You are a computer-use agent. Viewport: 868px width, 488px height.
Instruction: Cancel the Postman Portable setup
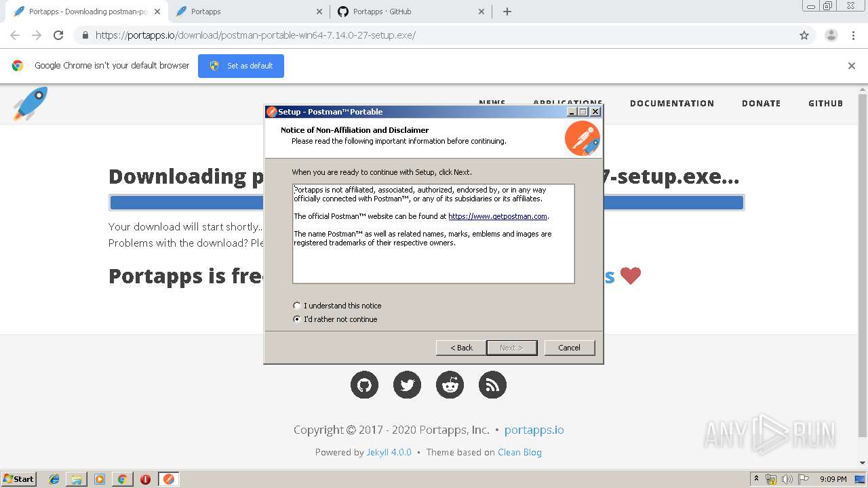click(x=569, y=348)
